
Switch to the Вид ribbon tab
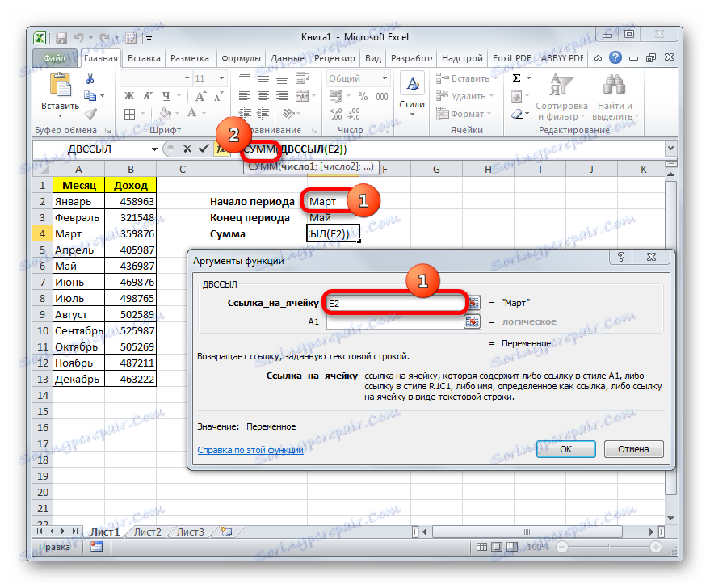coord(373,58)
